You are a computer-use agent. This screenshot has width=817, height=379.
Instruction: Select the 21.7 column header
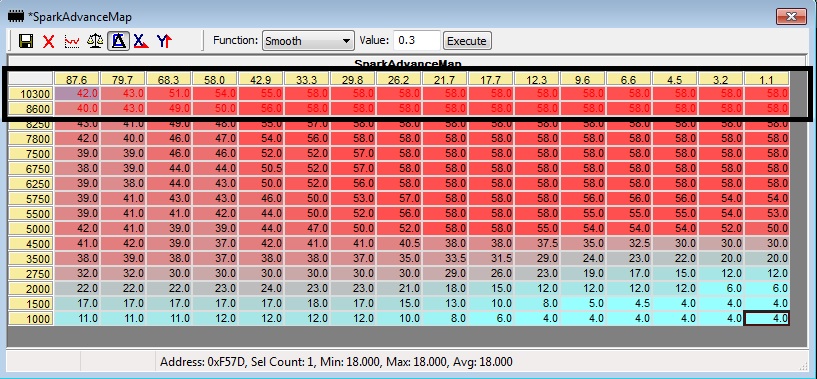pos(445,79)
